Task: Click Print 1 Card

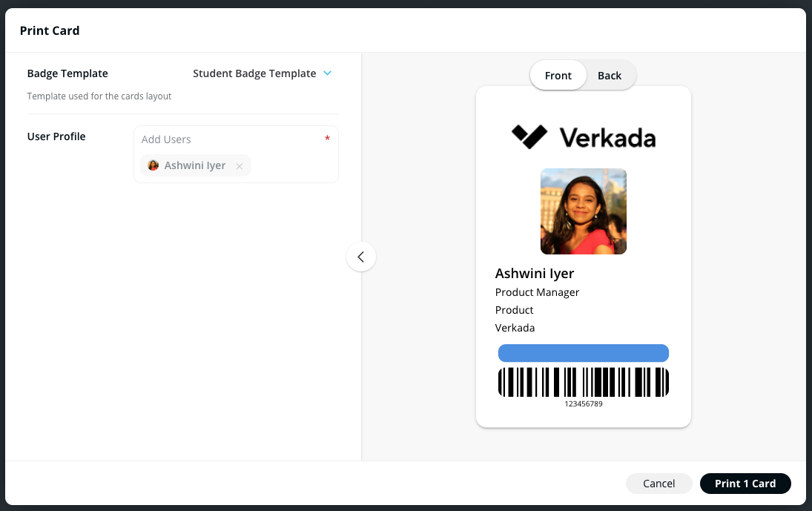Action: click(x=745, y=484)
